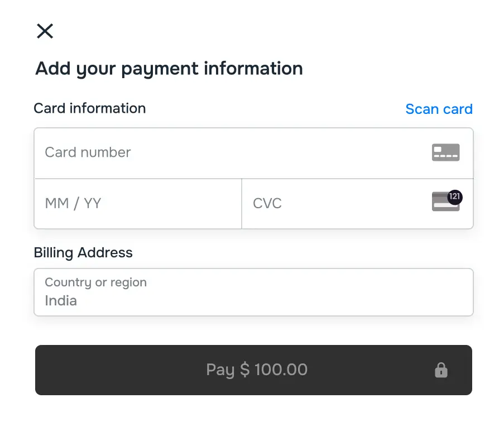This screenshot has width=504, height=422.
Task: Click the 'Add your payment information' title
Action: coord(169,68)
